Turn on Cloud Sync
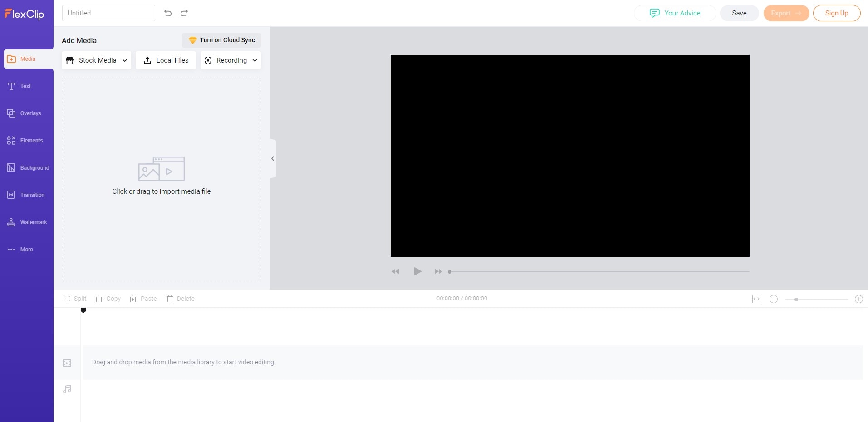This screenshot has width=868, height=422. (x=221, y=40)
